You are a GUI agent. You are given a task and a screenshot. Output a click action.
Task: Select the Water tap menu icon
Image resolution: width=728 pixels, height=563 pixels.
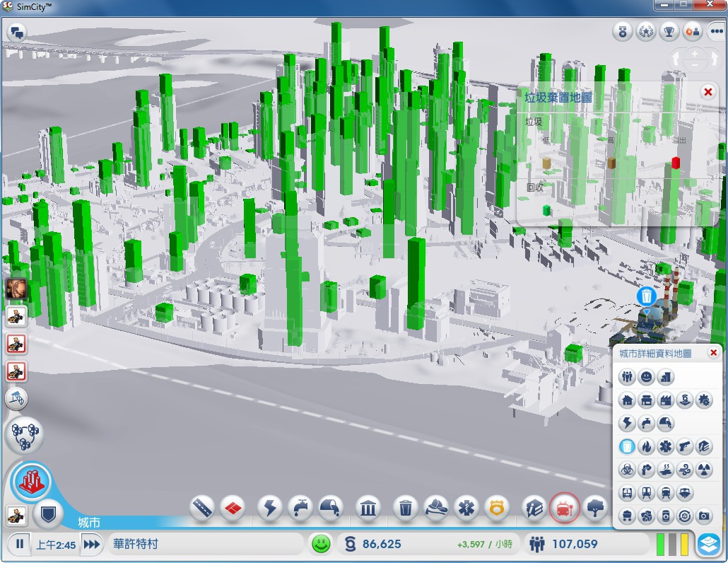[301, 507]
